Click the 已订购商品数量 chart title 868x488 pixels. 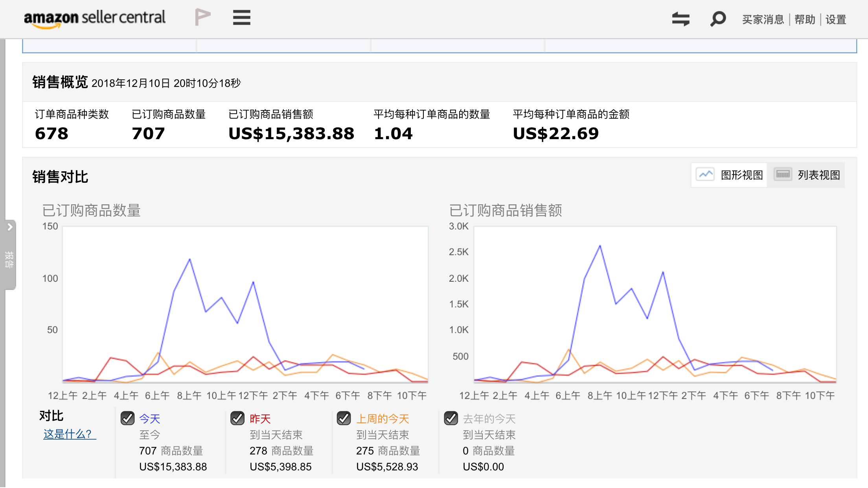[x=92, y=211]
